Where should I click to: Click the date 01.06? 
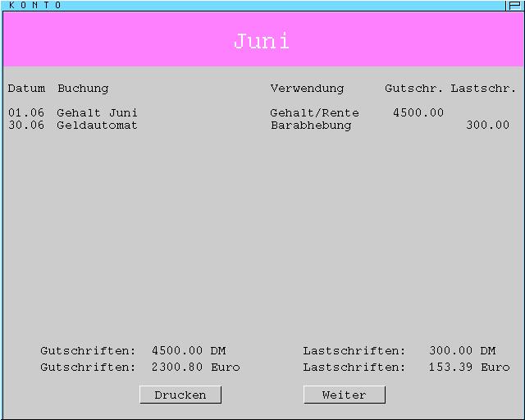[x=26, y=113]
